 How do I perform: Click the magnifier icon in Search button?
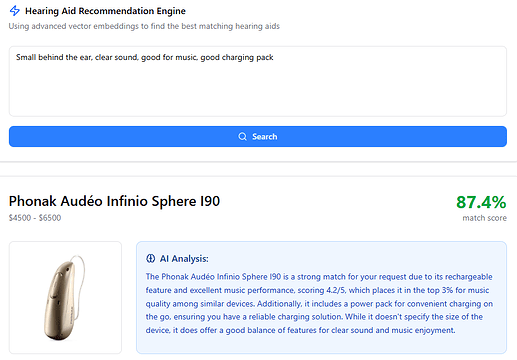[243, 137]
